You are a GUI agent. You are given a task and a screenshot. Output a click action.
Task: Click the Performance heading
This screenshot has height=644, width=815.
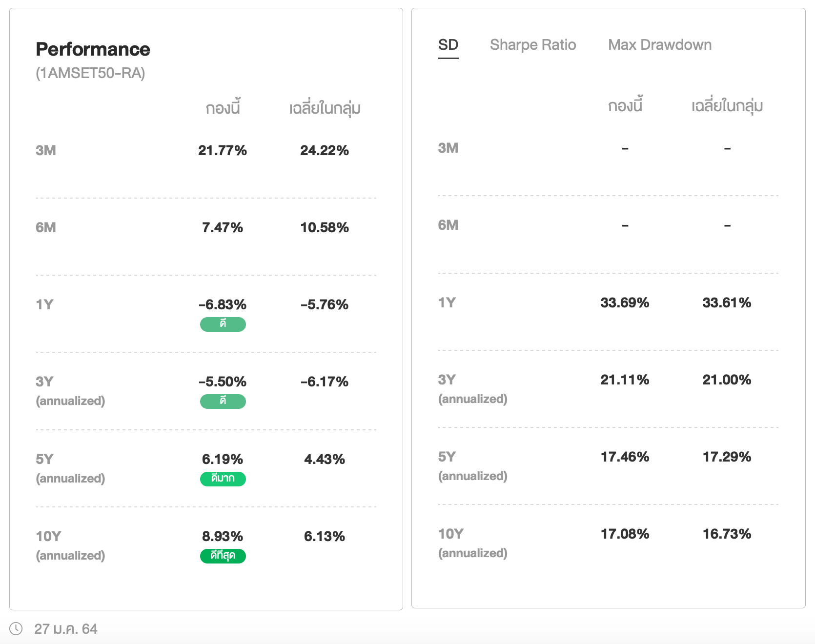click(93, 49)
